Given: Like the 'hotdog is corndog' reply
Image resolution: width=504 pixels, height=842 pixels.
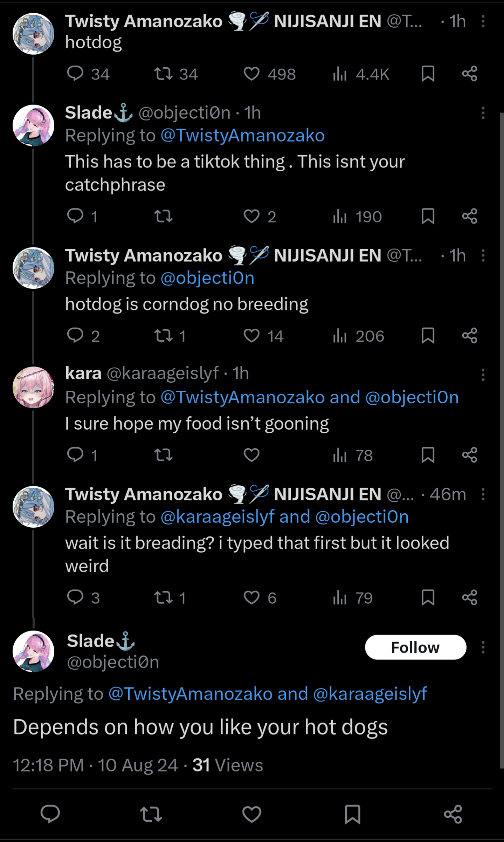Looking at the screenshot, I should 251,336.
